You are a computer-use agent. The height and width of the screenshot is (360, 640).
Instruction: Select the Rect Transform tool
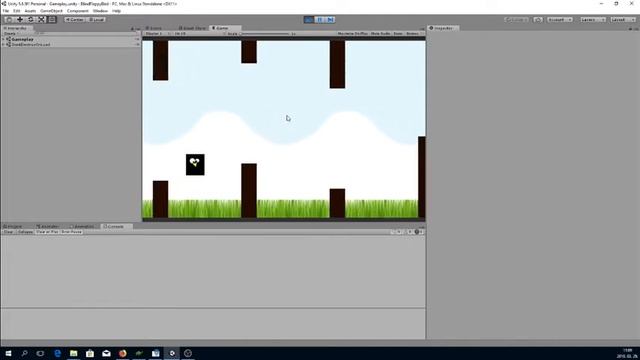[52, 20]
